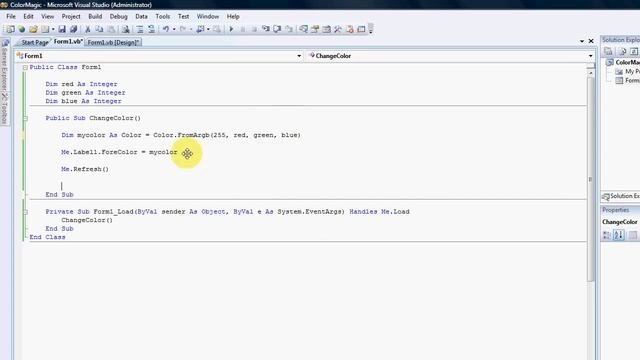Open the active files list arrow
The width and height of the screenshot is (640, 360).
[582, 41]
